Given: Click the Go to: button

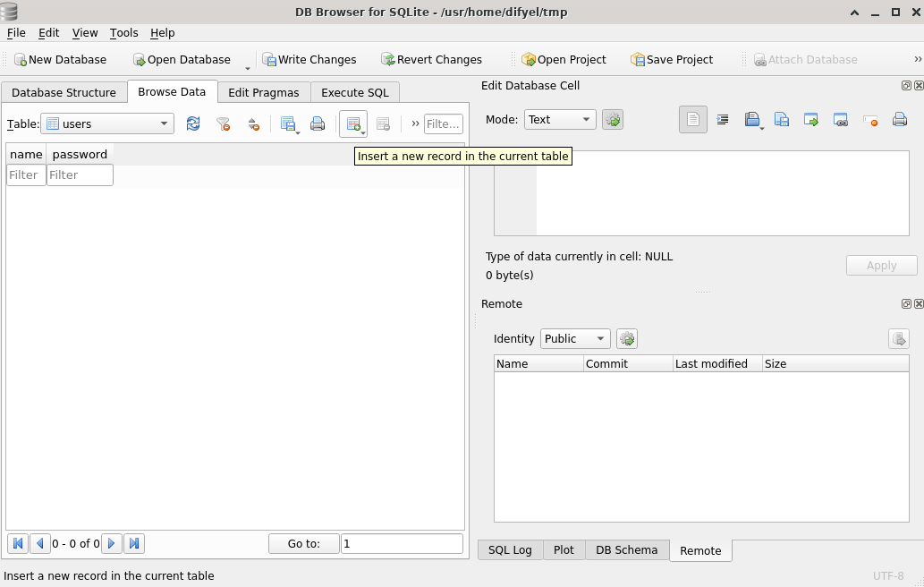Looking at the screenshot, I should coord(304,543).
